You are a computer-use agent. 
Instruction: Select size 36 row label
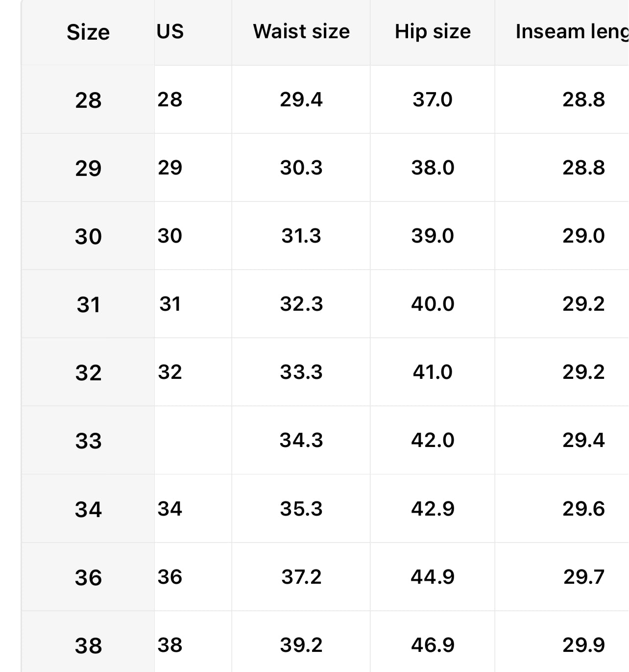coord(88,577)
